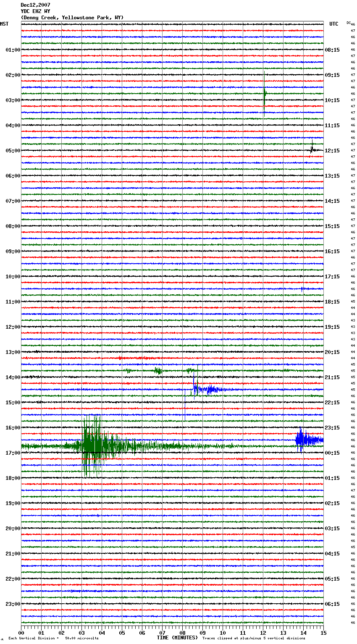Click minute tick label 08 on the bottom axis
This screenshot has height=644, width=357.
coord(182,633)
